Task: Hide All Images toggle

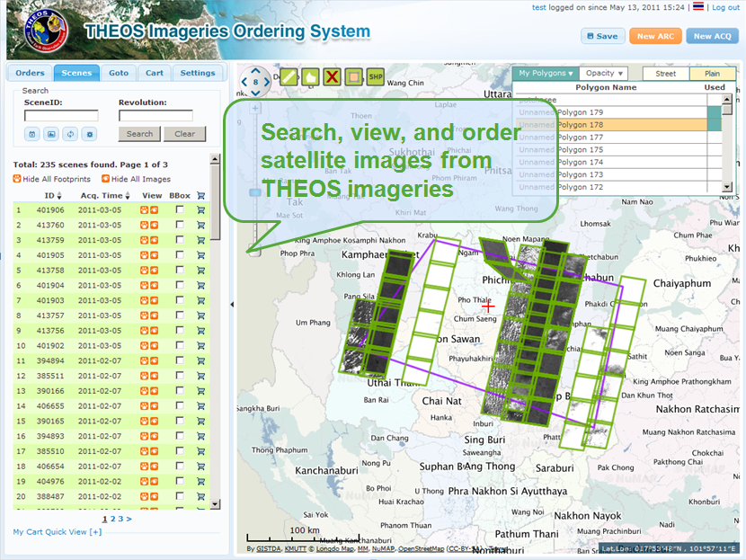Action: [x=136, y=179]
